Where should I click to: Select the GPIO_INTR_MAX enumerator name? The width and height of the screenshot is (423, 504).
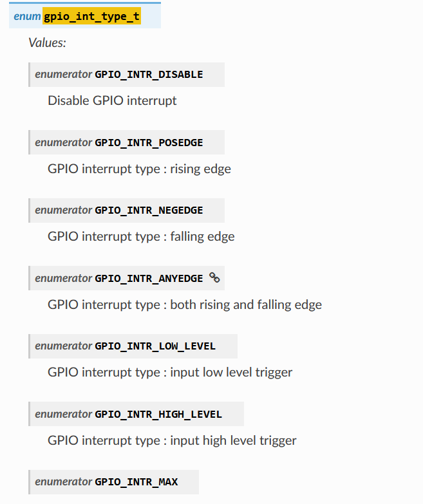pyautogui.click(x=136, y=481)
